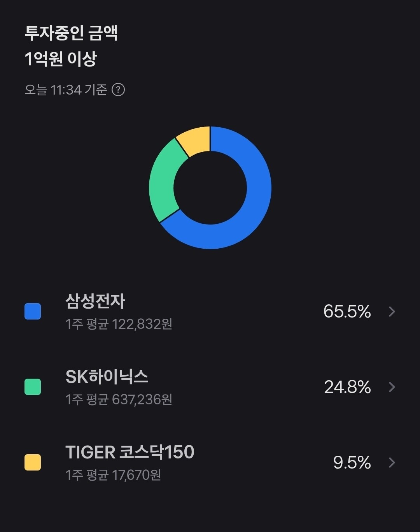Click the 오늘 11:34 기준 timestamp text

(x=66, y=90)
